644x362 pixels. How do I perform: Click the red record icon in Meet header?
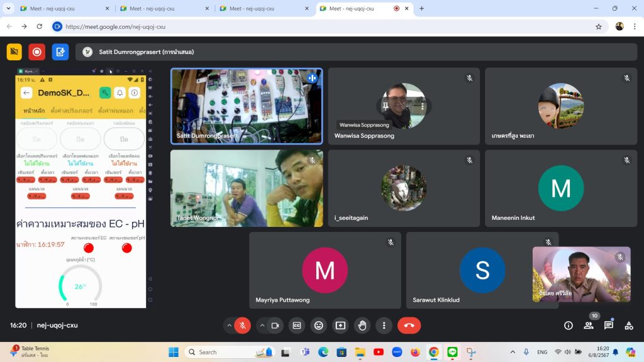(37, 52)
